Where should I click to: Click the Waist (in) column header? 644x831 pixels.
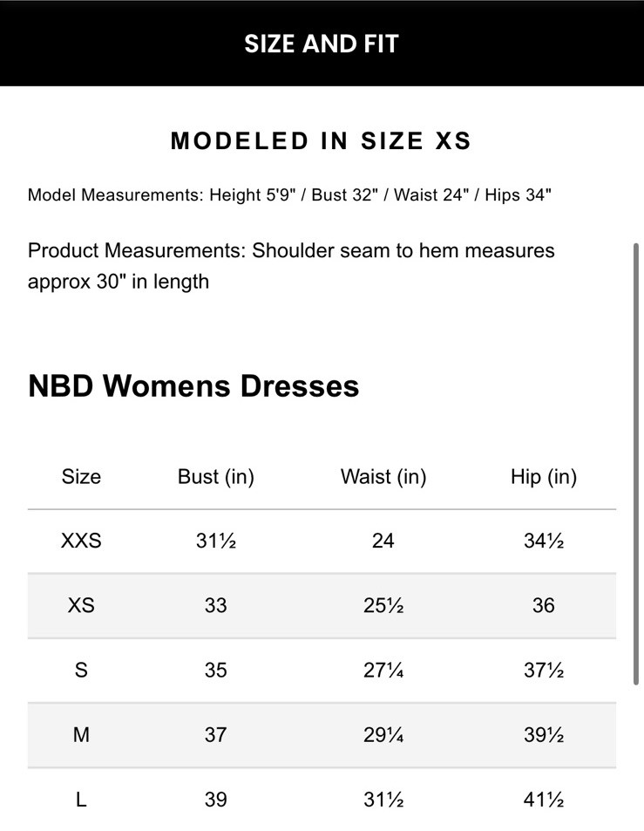[x=383, y=477]
